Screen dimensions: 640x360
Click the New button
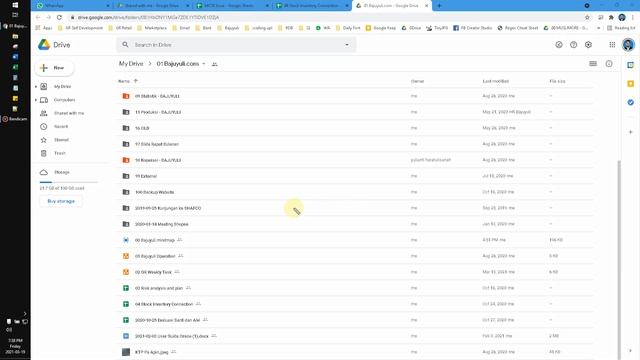(x=54, y=68)
